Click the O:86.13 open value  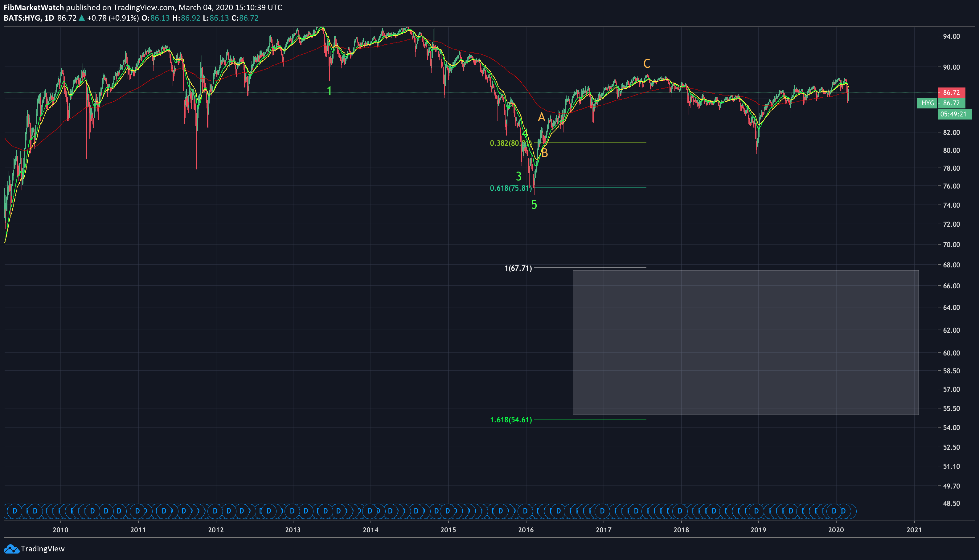coord(155,18)
